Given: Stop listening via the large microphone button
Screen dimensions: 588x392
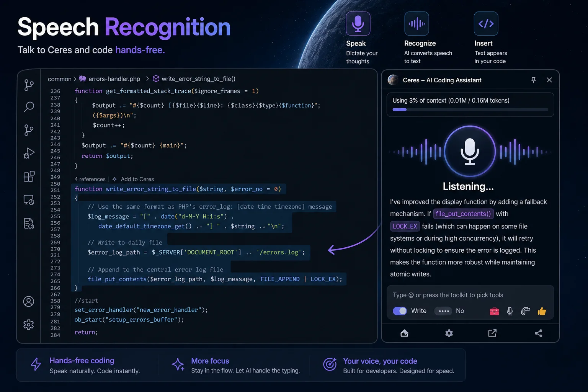Looking at the screenshot, I should [x=469, y=151].
